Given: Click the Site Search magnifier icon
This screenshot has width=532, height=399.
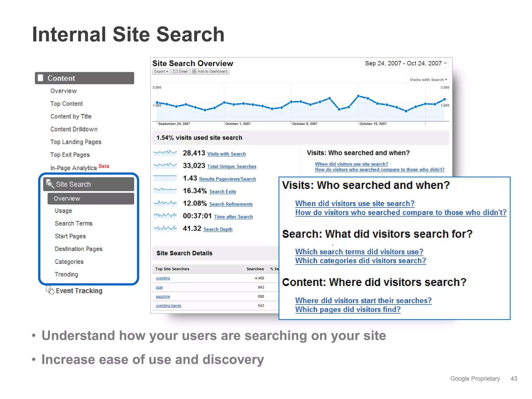Looking at the screenshot, I should [x=50, y=184].
